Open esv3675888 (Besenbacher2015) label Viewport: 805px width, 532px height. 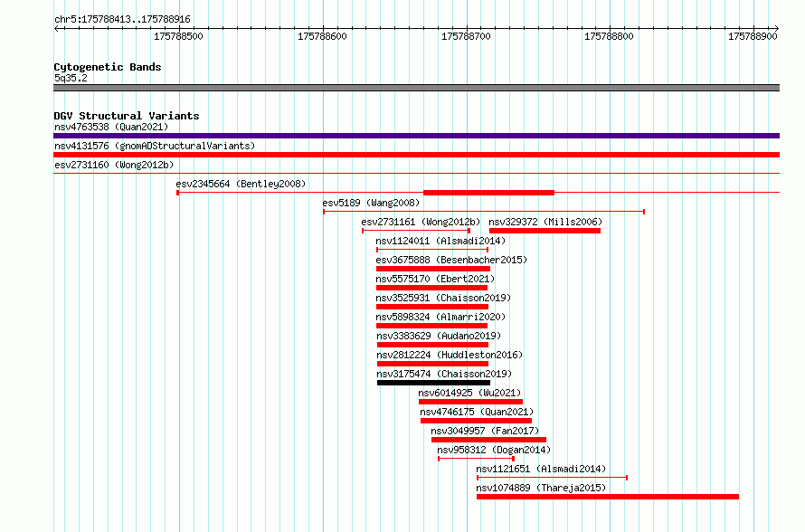(451, 260)
